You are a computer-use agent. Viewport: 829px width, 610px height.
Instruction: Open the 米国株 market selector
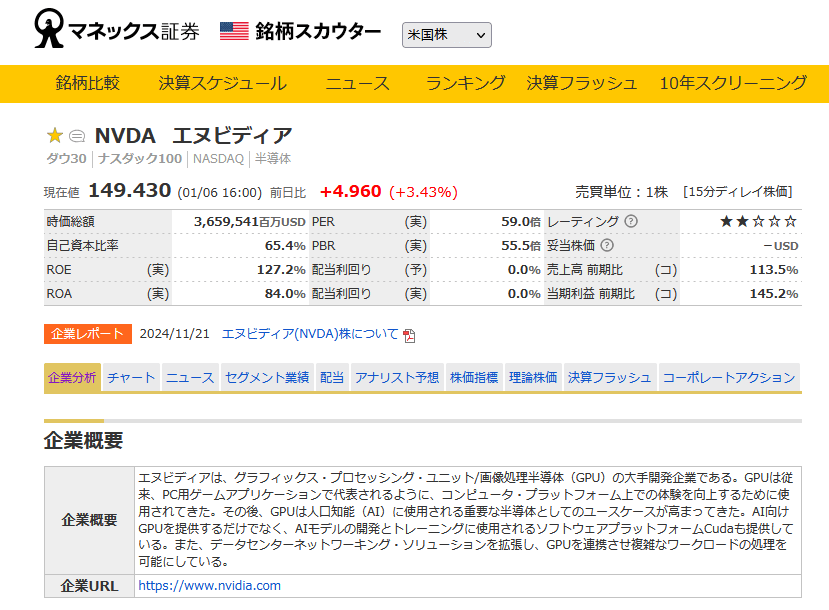pyautogui.click(x=446, y=34)
